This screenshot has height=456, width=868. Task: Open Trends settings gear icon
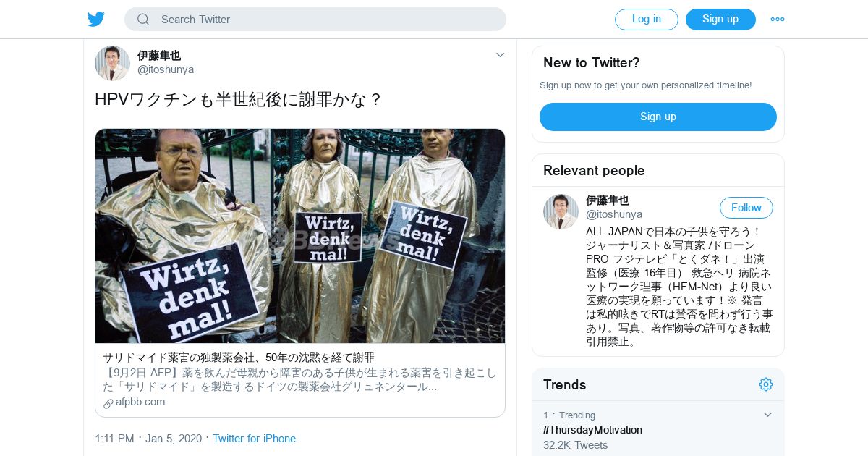(766, 384)
